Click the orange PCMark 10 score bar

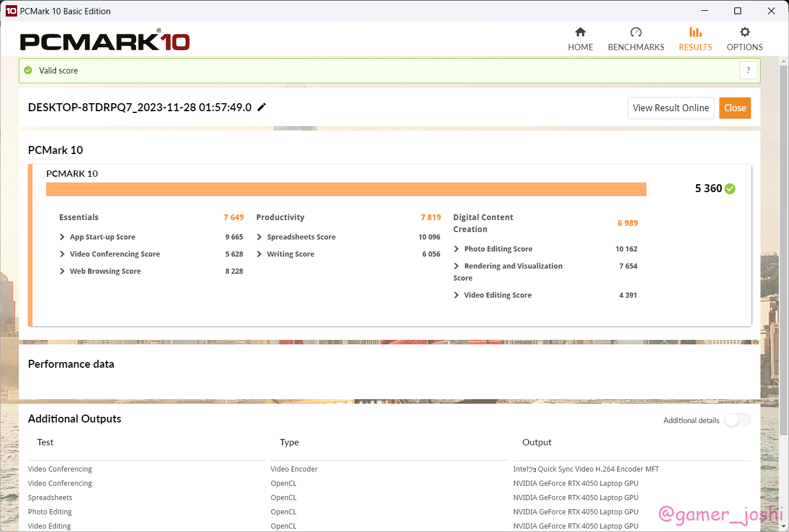coord(346,189)
